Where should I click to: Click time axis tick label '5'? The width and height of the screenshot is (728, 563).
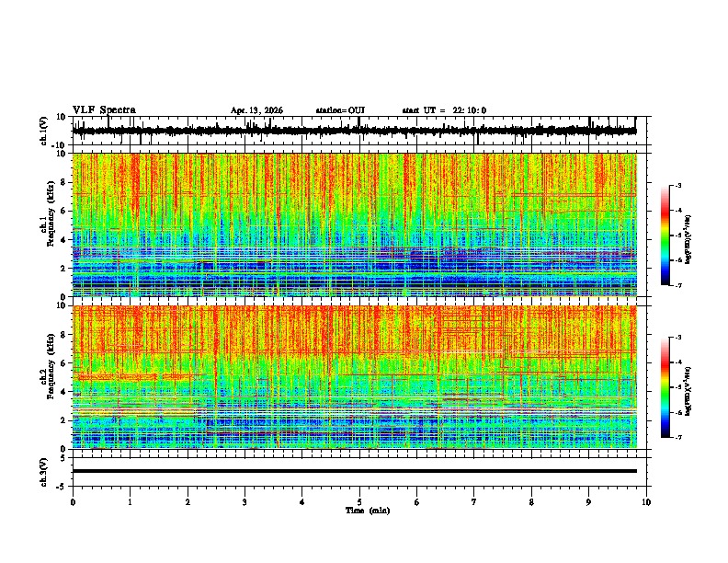[x=359, y=502]
